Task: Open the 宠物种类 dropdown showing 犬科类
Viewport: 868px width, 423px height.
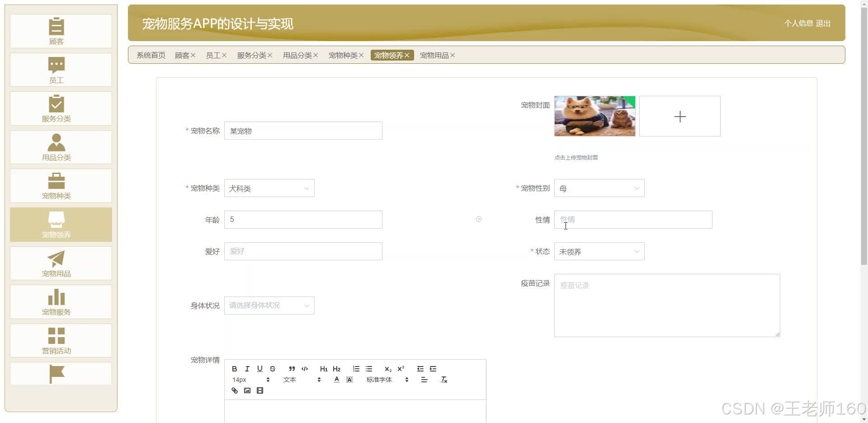Action: [269, 188]
